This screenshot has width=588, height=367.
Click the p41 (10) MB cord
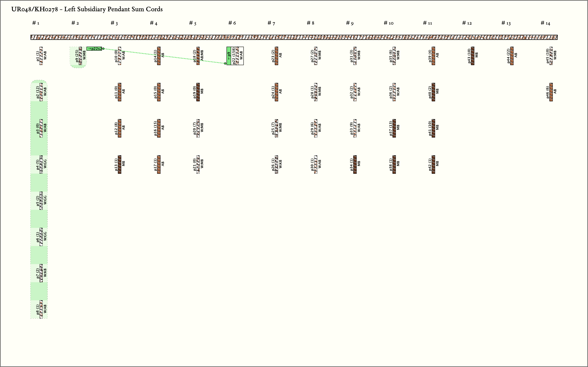pyautogui.click(x=433, y=128)
